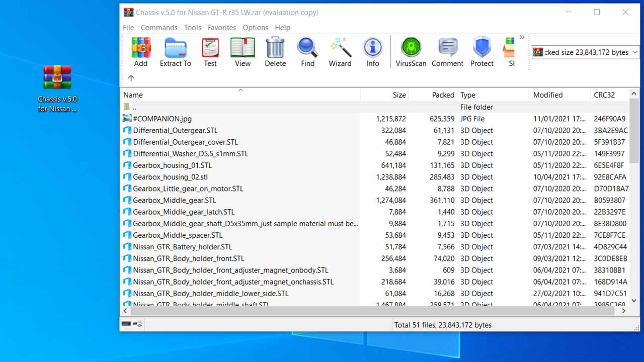Select Differential_Outergear_cover.STL file name
Screen dimensions: 644x362
(x=185, y=142)
